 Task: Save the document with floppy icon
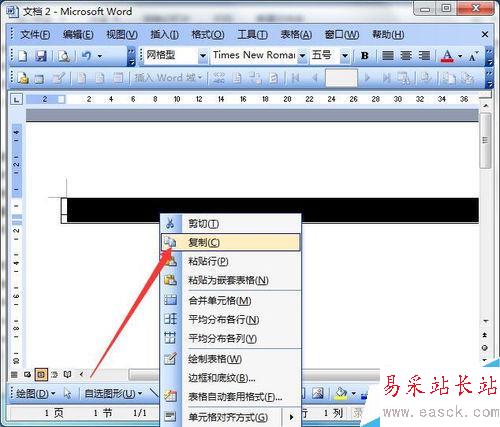pyautogui.click(x=41, y=56)
